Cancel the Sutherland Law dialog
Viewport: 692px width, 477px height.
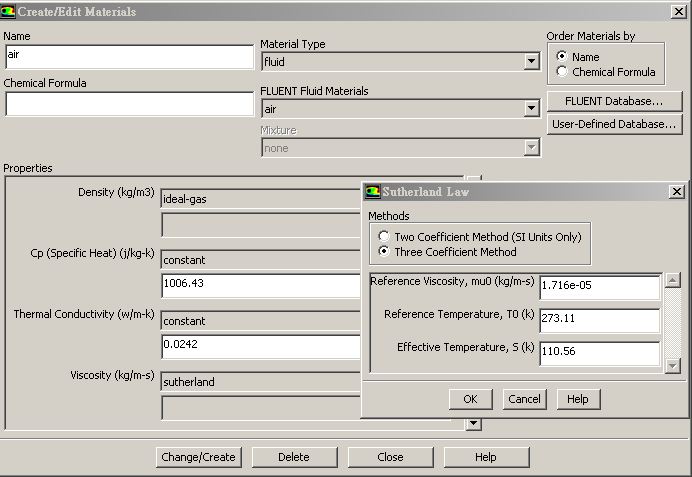click(x=524, y=399)
